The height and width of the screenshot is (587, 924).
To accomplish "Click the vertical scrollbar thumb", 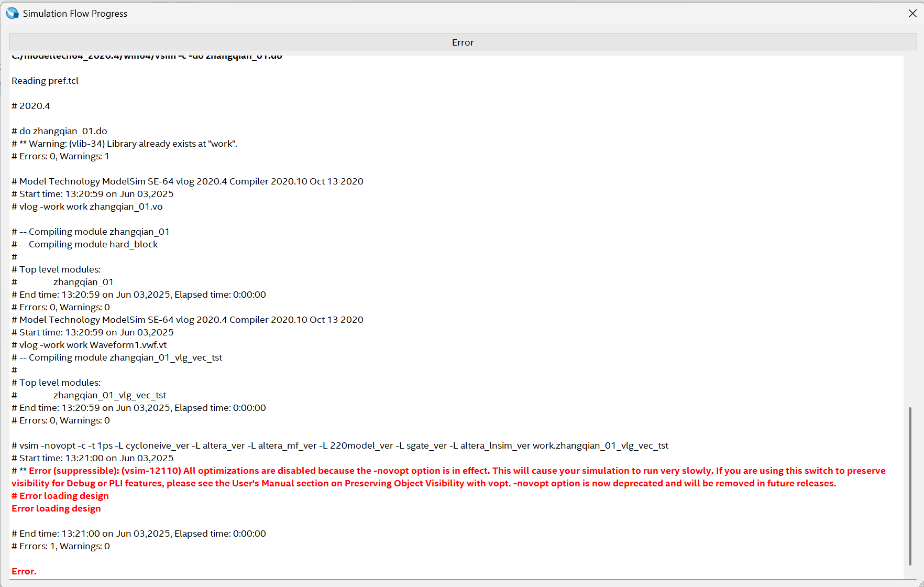I will 910,486.
